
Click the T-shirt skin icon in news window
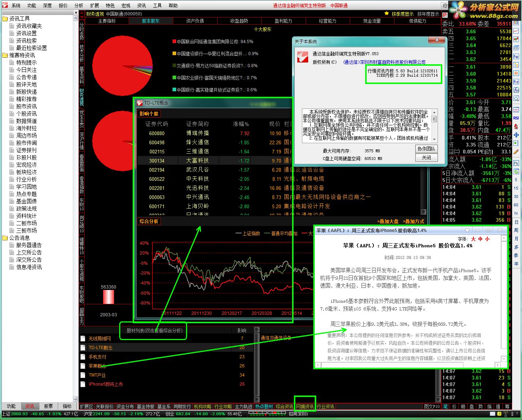(467, 230)
